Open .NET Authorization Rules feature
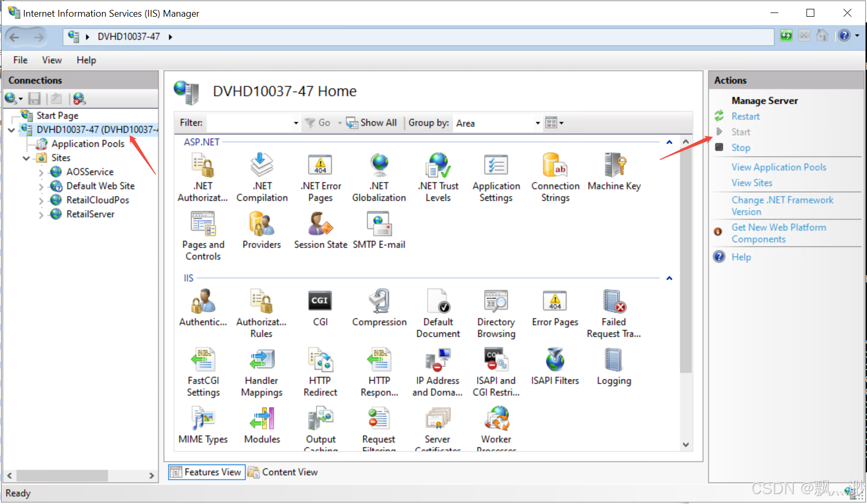 [x=203, y=178]
